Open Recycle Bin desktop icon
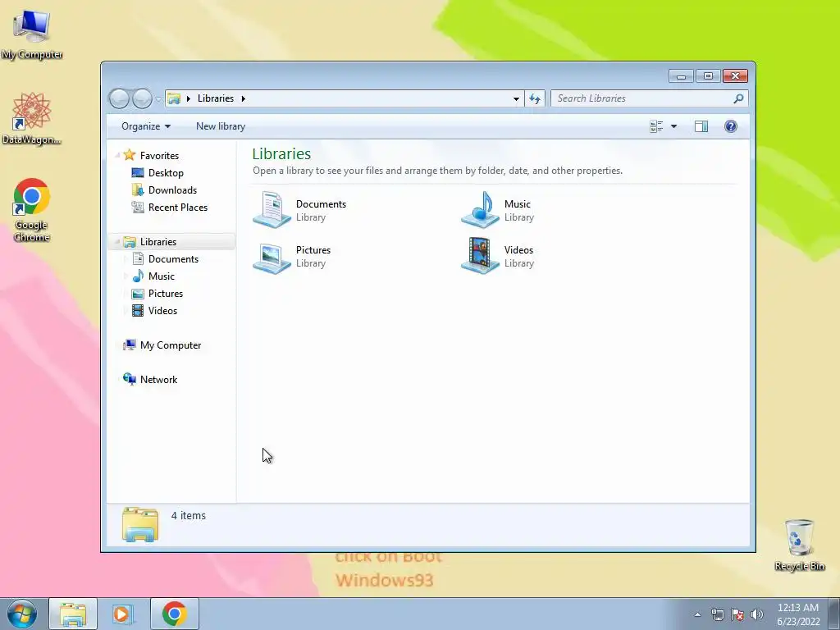This screenshot has height=630, width=840. [799, 545]
